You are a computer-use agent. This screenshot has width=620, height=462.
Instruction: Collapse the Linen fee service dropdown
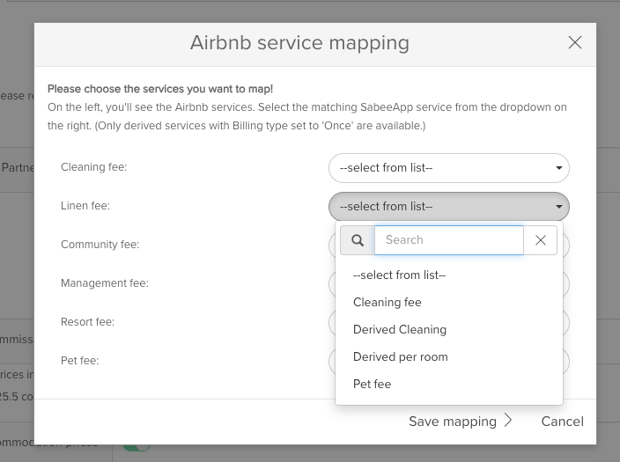pyautogui.click(x=449, y=206)
